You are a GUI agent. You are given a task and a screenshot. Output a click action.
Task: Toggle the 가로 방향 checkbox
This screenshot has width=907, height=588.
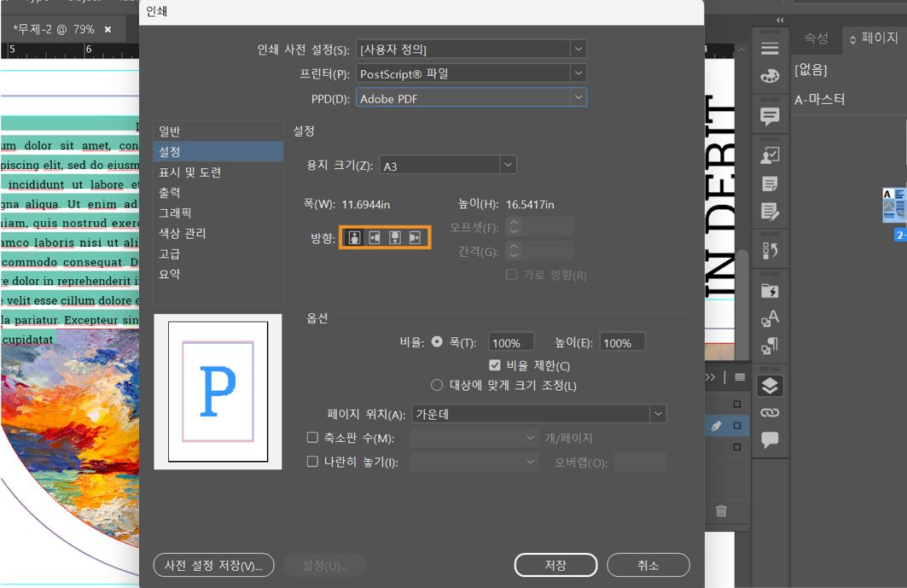click(x=511, y=274)
